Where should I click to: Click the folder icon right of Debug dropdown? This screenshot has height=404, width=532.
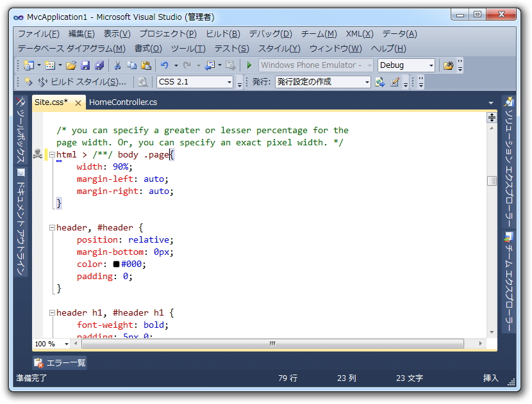pyautogui.click(x=448, y=65)
